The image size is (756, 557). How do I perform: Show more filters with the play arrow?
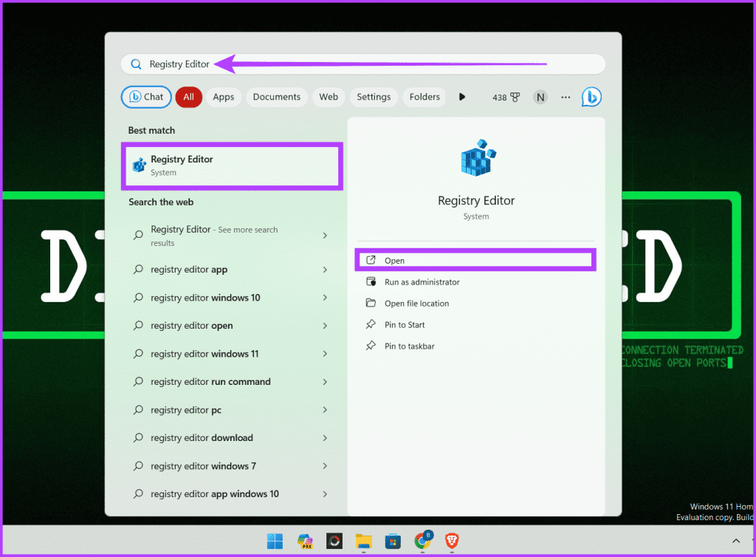coord(462,97)
